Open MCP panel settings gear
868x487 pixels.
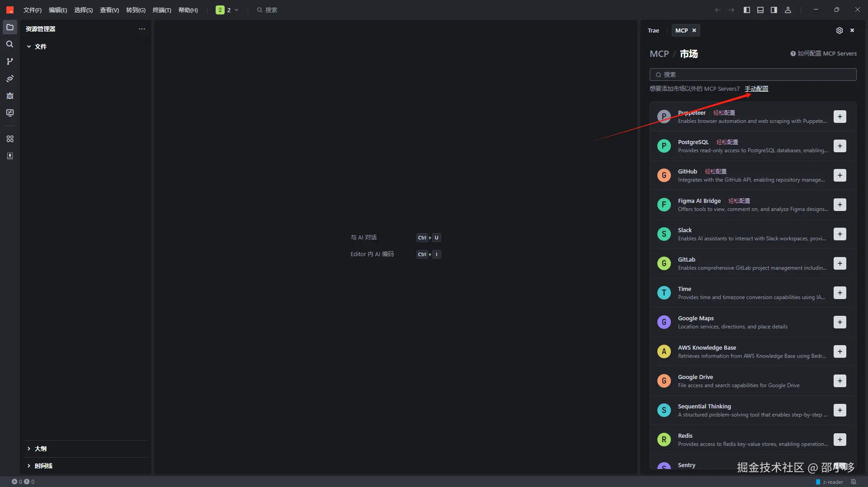click(840, 30)
